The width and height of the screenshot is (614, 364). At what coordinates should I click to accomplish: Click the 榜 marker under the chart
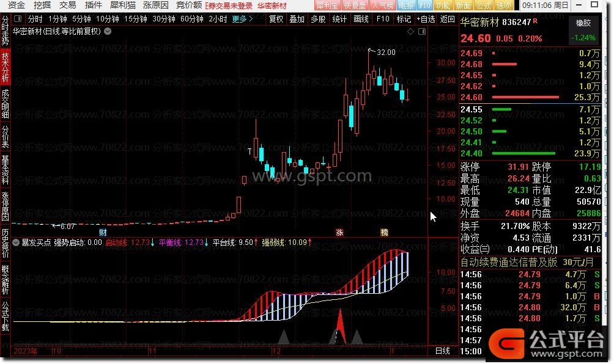(x=385, y=233)
